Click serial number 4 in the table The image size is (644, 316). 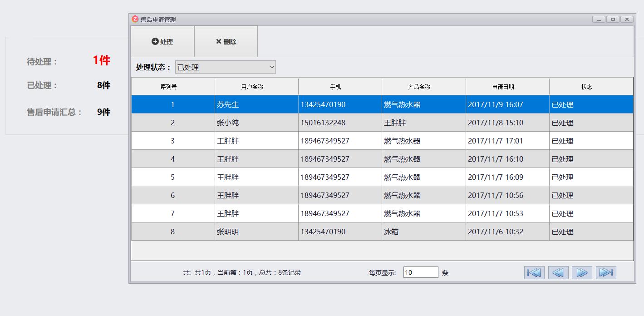coord(172,159)
